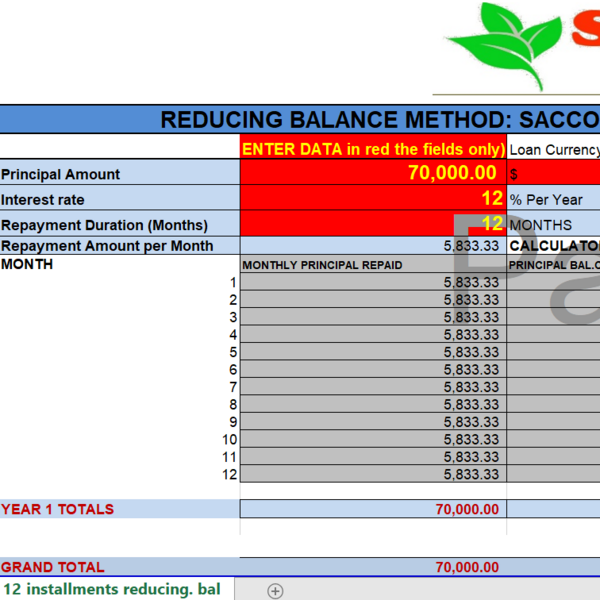Select month 6 principal repaid cell
The height and width of the screenshot is (600, 600).
coord(373,370)
